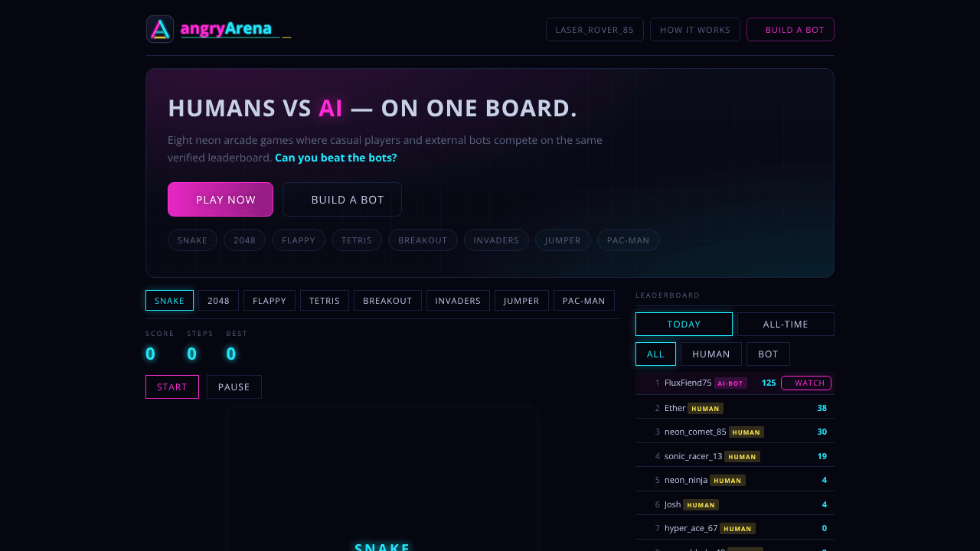Select the BREAKOUT chip in the hero banner

423,240
